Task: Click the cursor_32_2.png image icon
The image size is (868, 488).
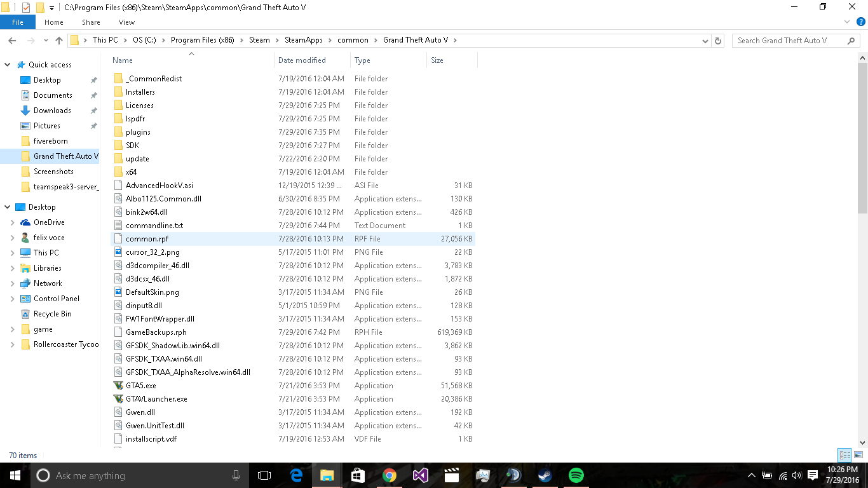Action: tap(118, 252)
